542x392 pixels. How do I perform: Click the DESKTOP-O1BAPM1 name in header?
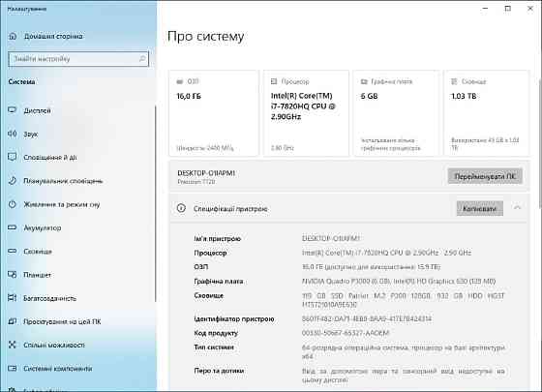(206, 173)
